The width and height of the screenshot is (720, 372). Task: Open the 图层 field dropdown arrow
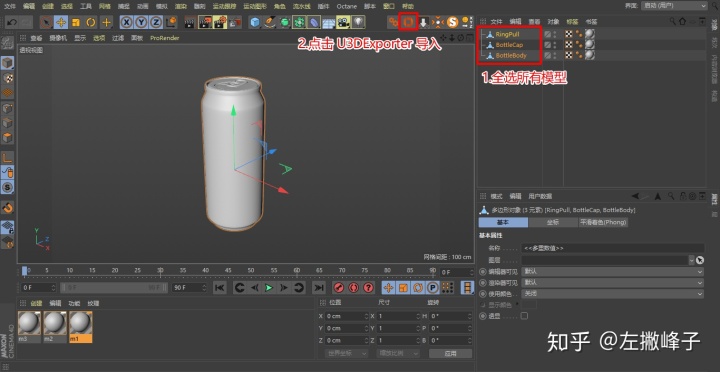(x=692, y=260)
